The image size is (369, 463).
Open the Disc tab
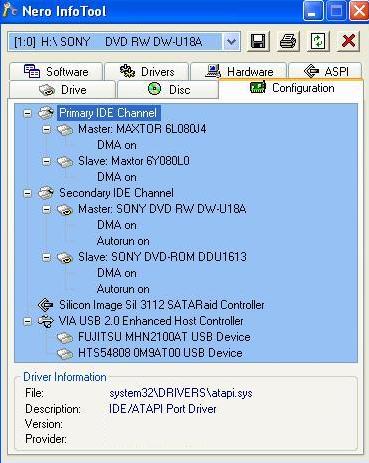click(168, 90)
